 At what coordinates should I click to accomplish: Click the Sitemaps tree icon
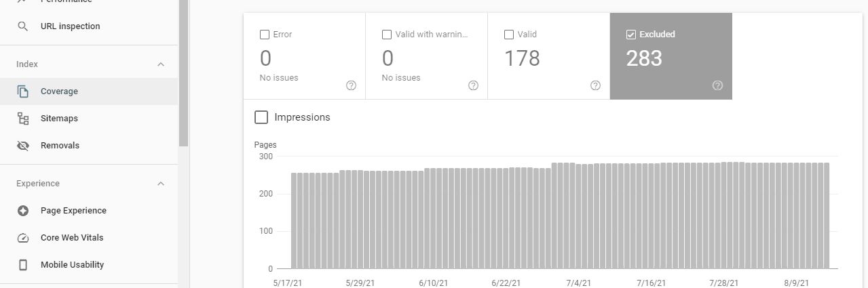click(x=23, y=119)
